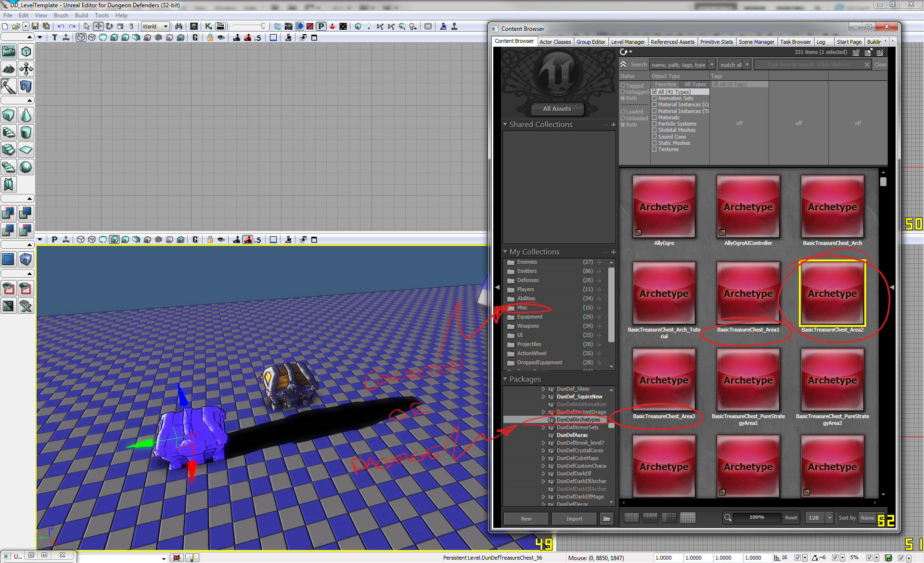Image resolution: width=924 pixels, height=563 pixels.
Task: Adjust 100% thumbnail zoom slider
Action: (x=757, y=517)
